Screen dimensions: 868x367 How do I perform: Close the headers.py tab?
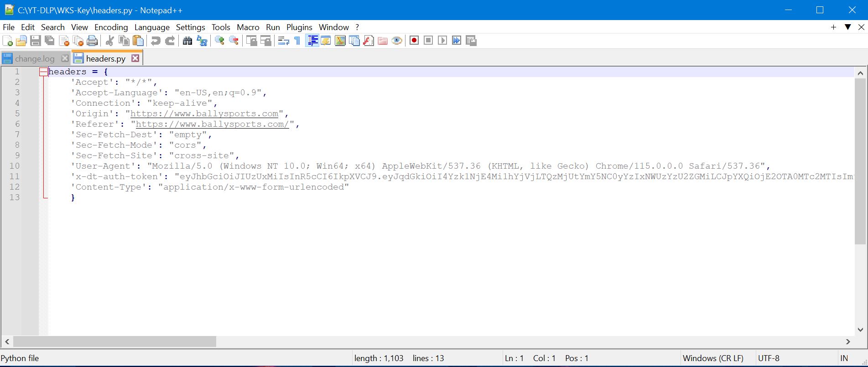pos(135,58)
